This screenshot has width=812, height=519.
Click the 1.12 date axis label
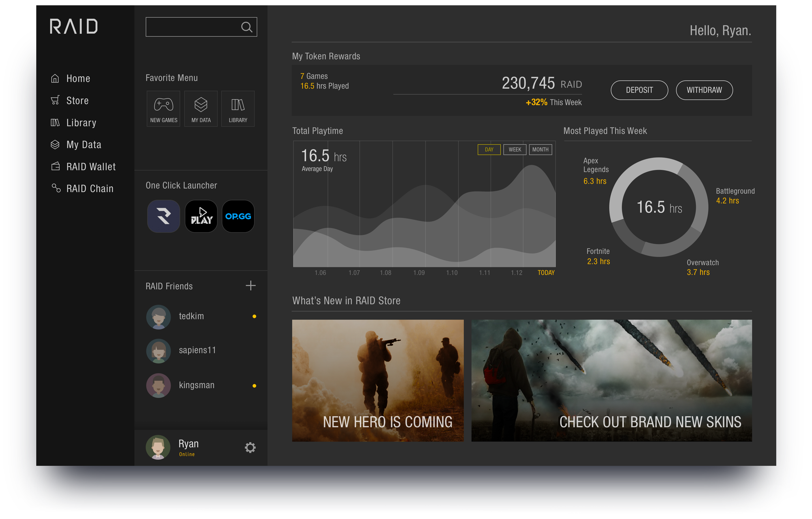click(516, 273)
